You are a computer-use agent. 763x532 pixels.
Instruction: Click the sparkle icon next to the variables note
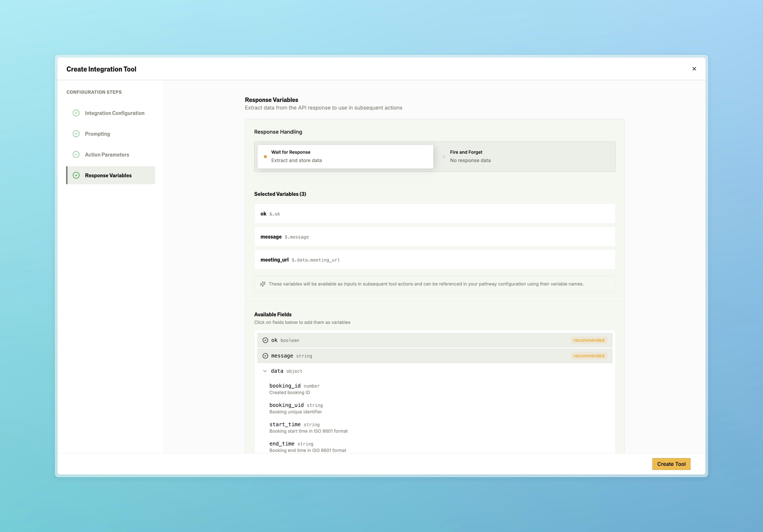(263, 284)
